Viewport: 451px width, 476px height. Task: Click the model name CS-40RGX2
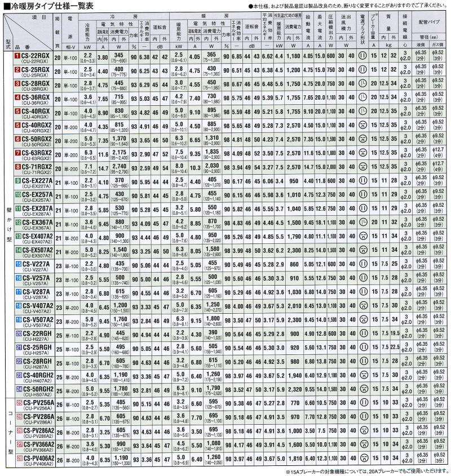(37, 125)
